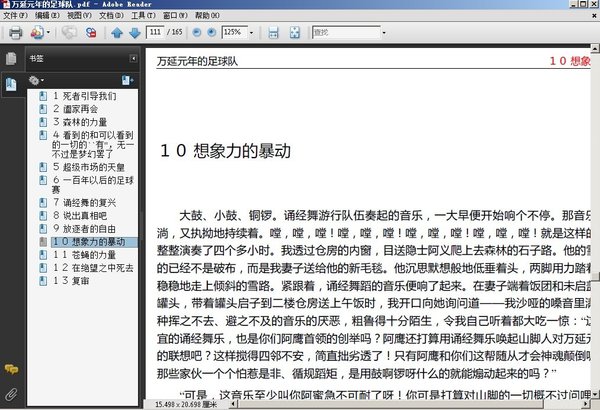
Task: Click the document close X button
Action: (594, 16)
